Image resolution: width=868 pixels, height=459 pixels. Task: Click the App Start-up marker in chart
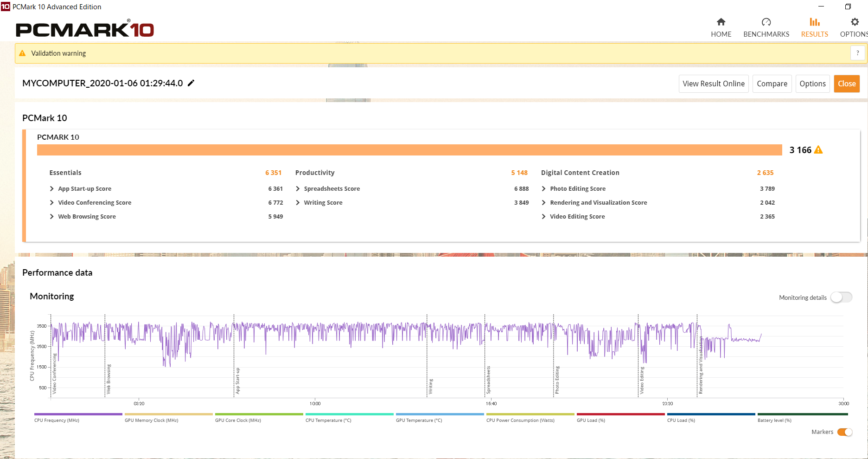(x=237, y=381)
